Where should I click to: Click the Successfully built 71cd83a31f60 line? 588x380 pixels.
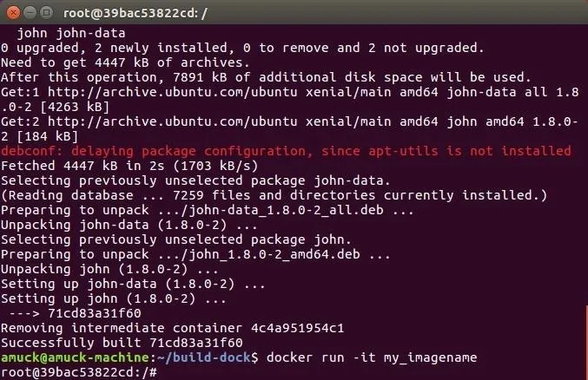coord(122,343)
